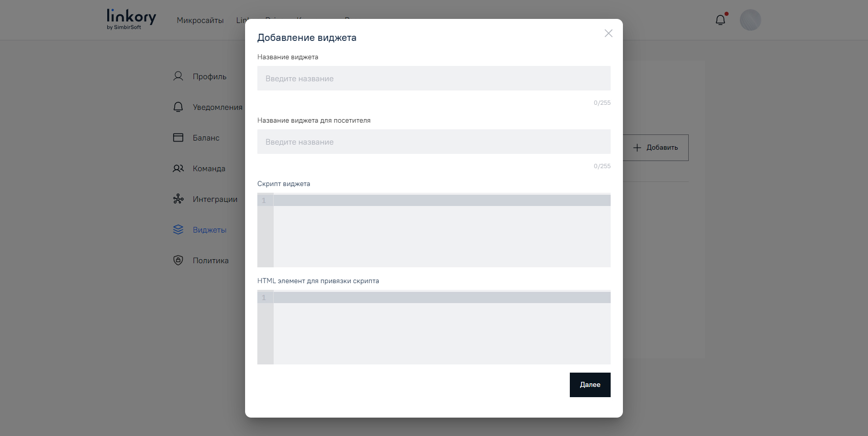The width and height of the screenshot is (868, 436).
Task: Go to the Виджеты sidebar section
Action: pos(209,230)
